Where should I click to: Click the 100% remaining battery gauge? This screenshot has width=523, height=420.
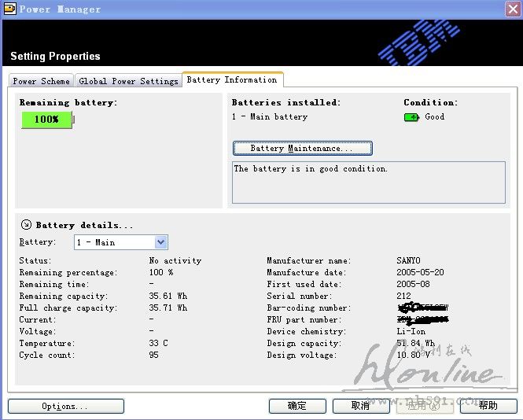pos(46,120)
